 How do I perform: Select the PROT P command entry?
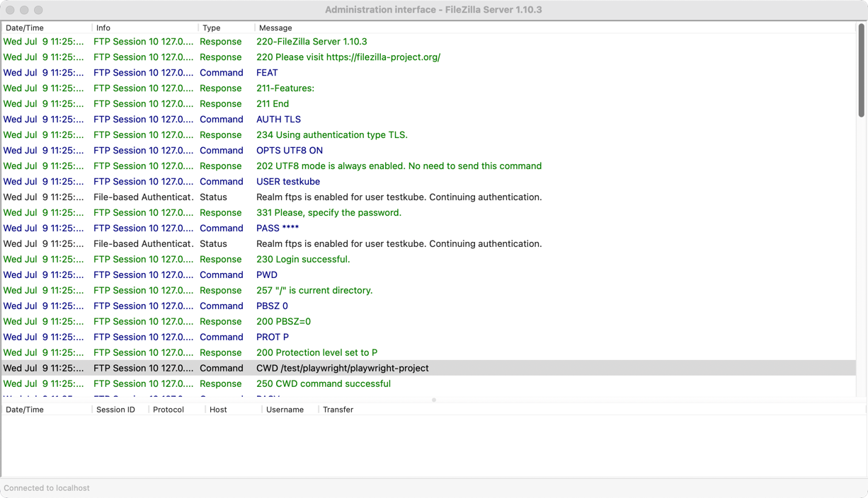tap(272, 337)
